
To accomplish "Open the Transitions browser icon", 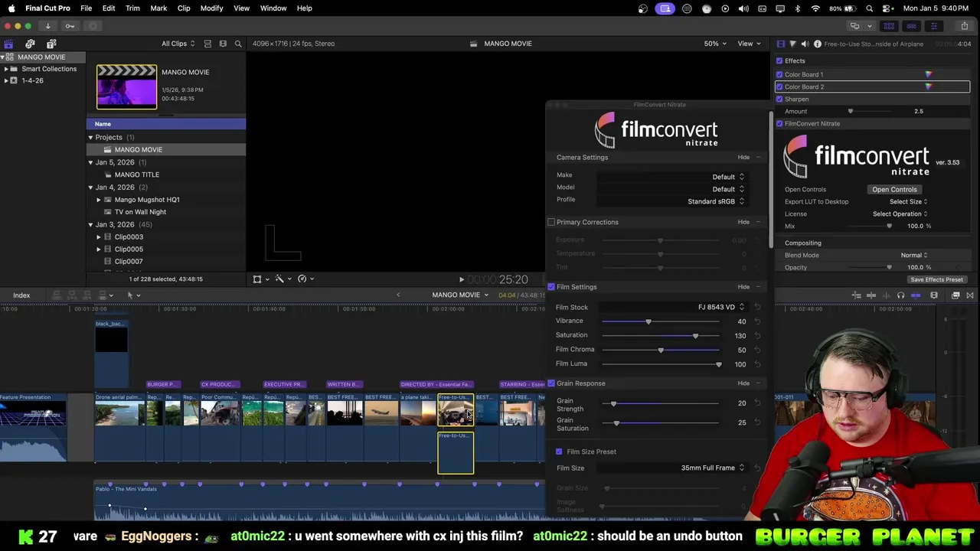I will point(970,295).
